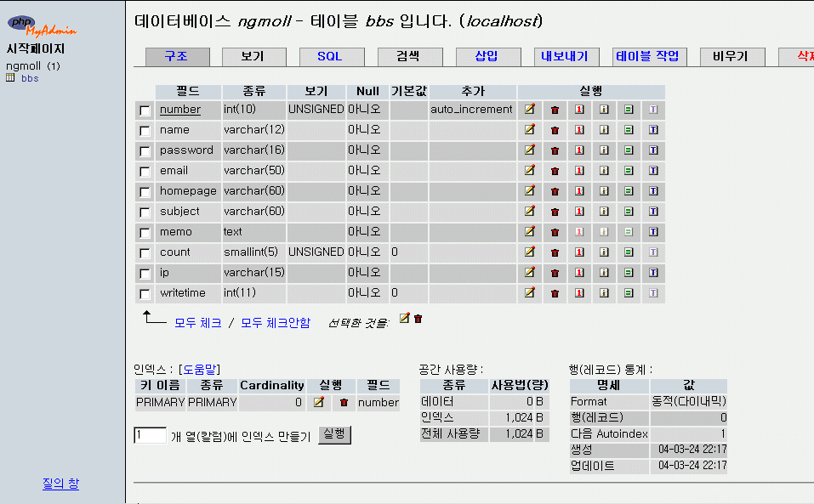Delete selected fields icon beside 선택한 것을
Image resolution: width=814 pixels, height=504 pixels.
point(418,319)
